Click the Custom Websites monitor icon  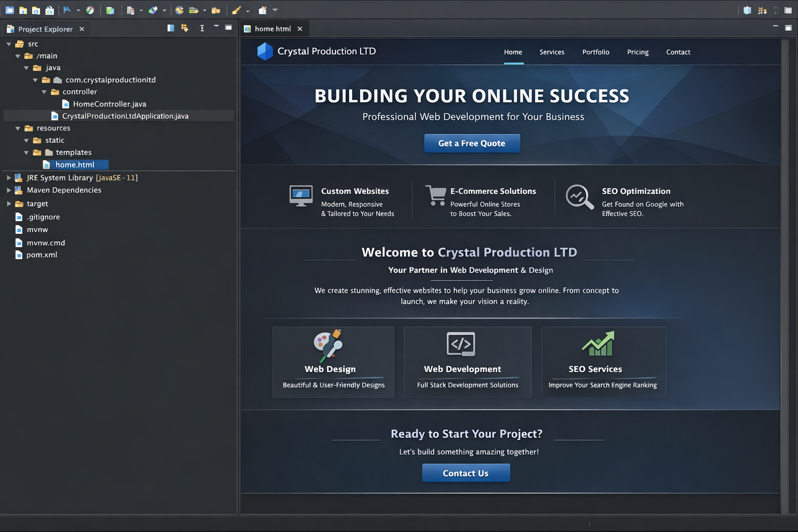tap(301, 196)
